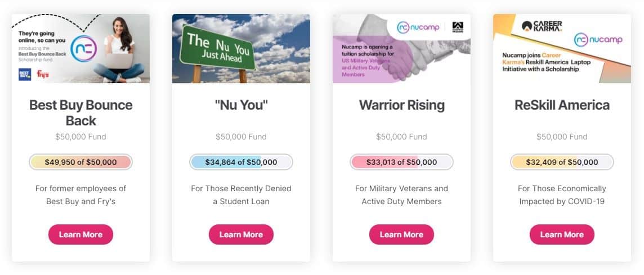Image resolution: width=644 pixels, height=275 pixels.
Task: Click the Fry's logo in first banner
Action: [43, 74]
